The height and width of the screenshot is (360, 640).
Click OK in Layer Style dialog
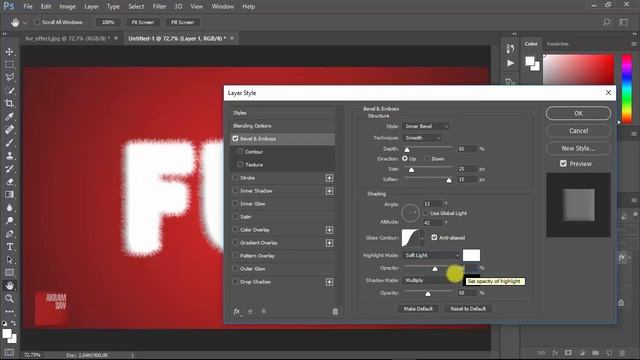pos(578,113)
